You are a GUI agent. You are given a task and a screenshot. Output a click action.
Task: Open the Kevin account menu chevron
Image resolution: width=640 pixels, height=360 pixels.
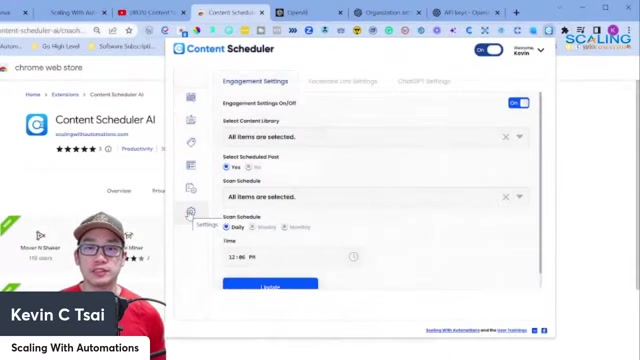541,50
